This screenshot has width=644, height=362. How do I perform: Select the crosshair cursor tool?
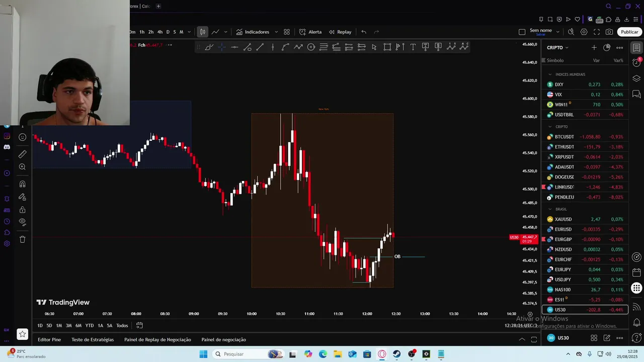[x=222, y=47]
